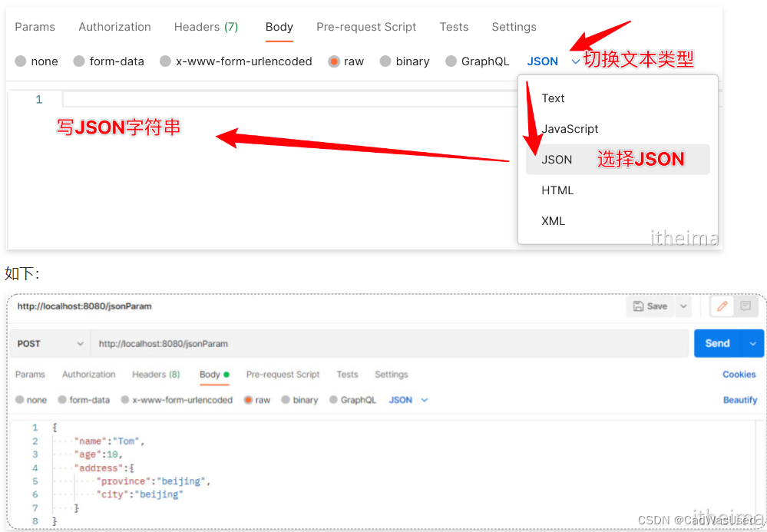Select x-www-form-urlencoded radio in lower request
This screenshot has height=532, width=767.
[x=125, y=400]
